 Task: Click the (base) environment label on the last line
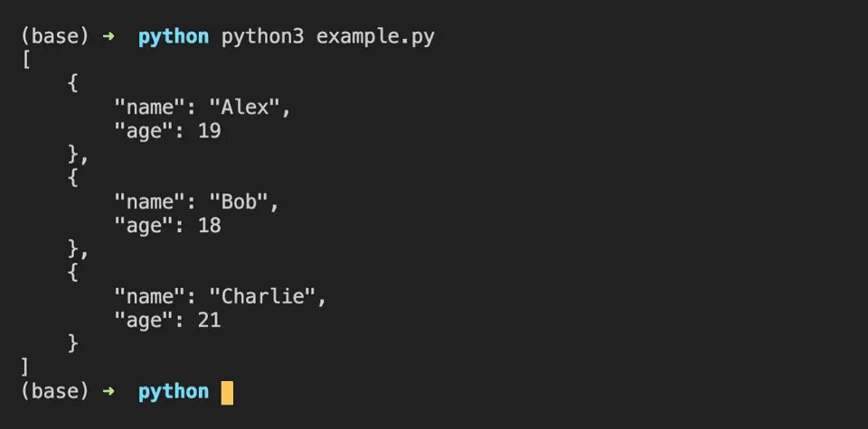[54, 392]
